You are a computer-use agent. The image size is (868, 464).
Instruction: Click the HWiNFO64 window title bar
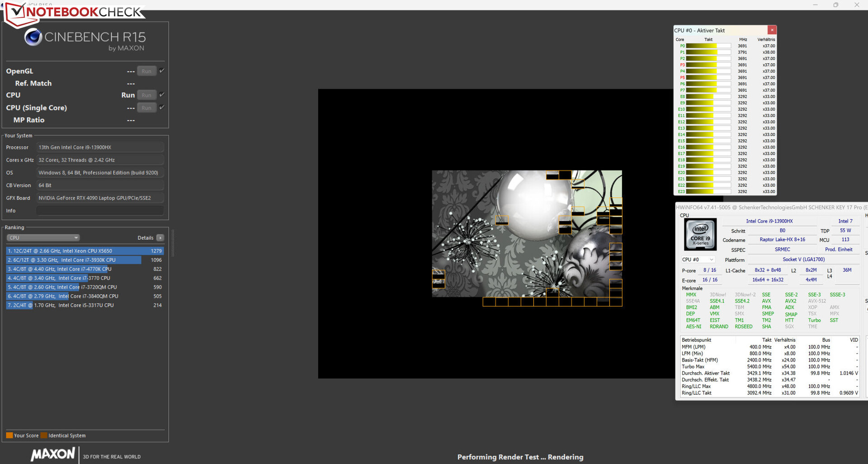click(x=771, y=207)
